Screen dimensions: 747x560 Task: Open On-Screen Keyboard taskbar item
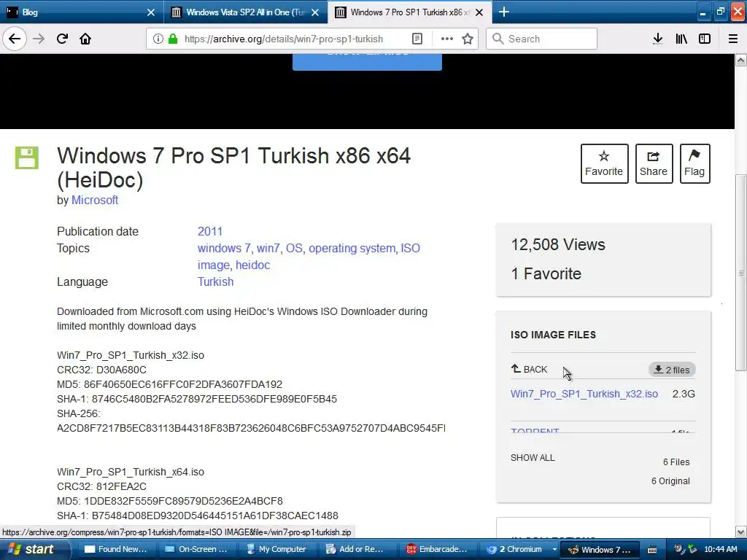(x=196, y=549)
